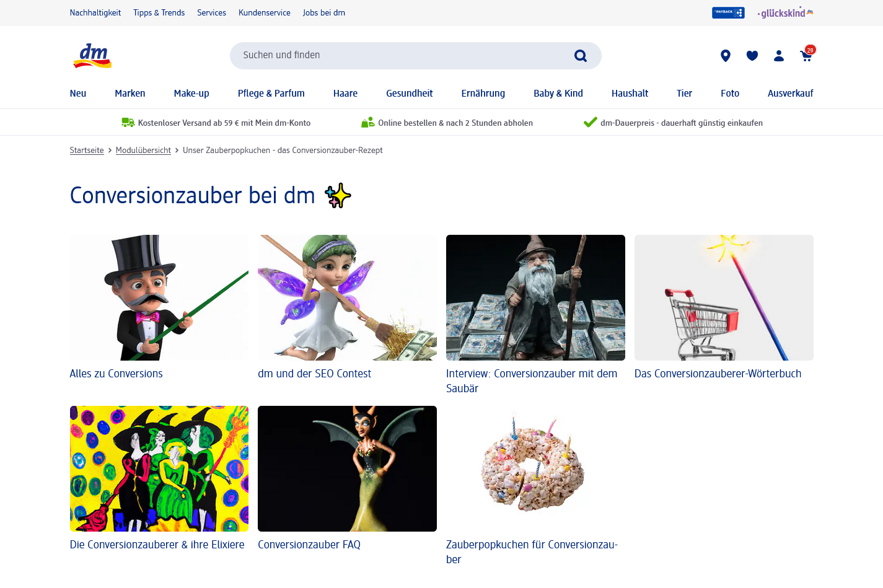883x588 pixels.
Task: Open Interview mit dem Saubär link
Action: 532,381
